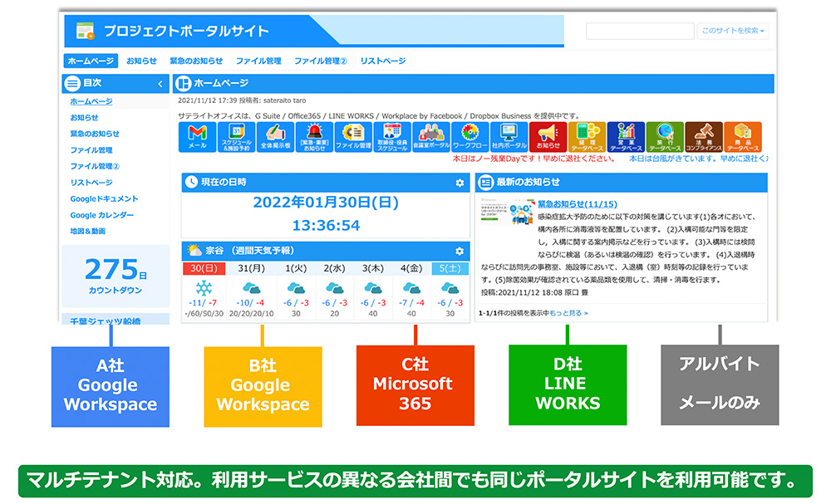
Task: Click the portal site logo icon
Action: [x=85, y=31]
